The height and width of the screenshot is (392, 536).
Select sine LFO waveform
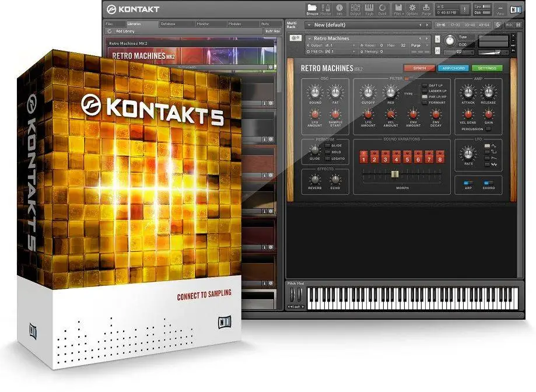tap(487, 146)
